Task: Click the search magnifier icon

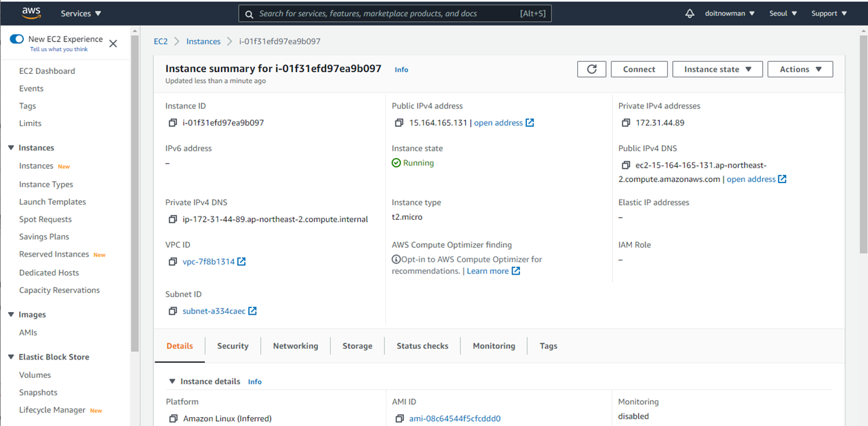Action: [x=250, y=14]
